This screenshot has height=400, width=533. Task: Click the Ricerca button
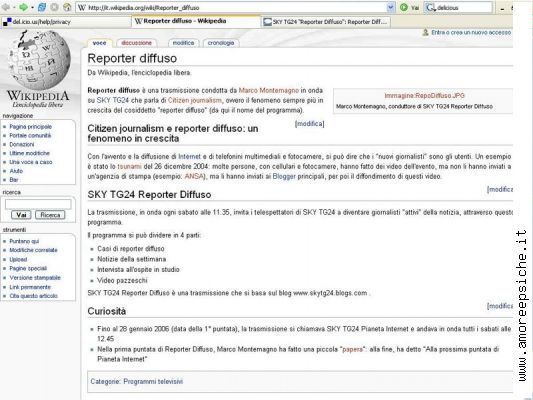coord(50,215)
